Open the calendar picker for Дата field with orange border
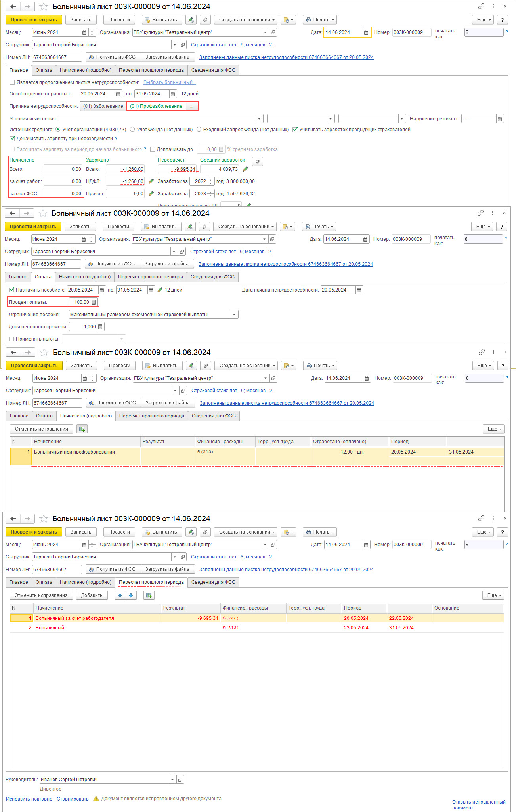 [x=366, y=32]
